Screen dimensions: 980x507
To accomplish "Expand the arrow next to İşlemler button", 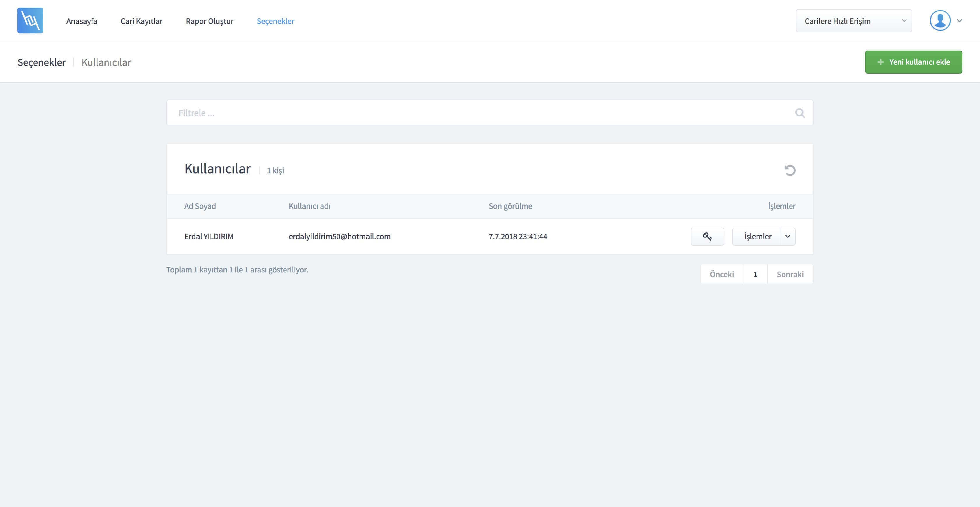I will coord(787,236).
